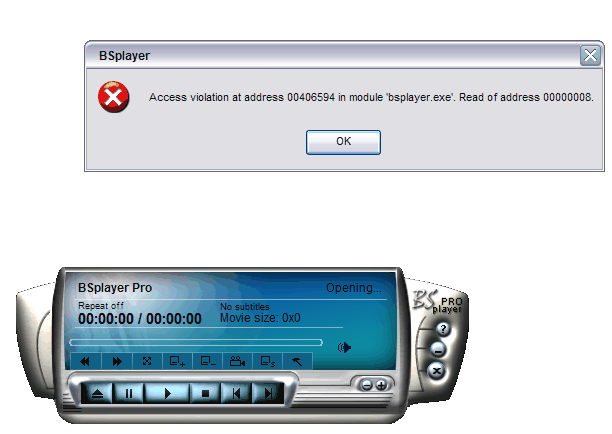This screenshot has width=612, height=434.
Task: Click OK in the access violation dialog
Action: tap(343, 142)
